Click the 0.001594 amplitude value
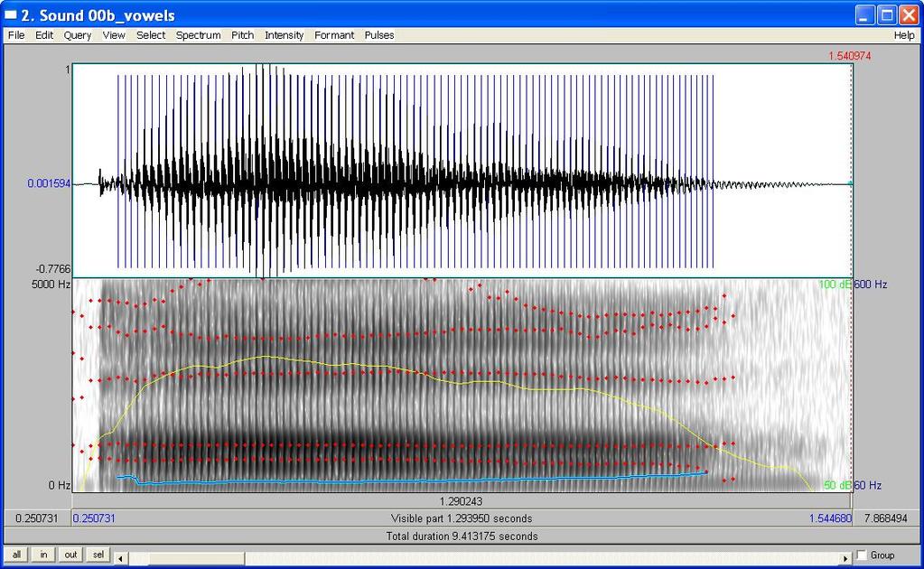Image resolution: width=924 pixels, height=569 pixels. point(49,183)
